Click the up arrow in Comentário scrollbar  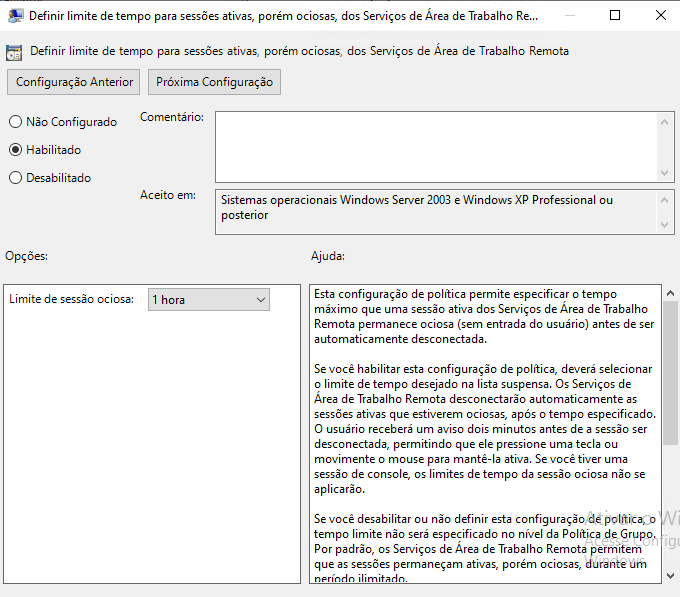pos(666,120)
